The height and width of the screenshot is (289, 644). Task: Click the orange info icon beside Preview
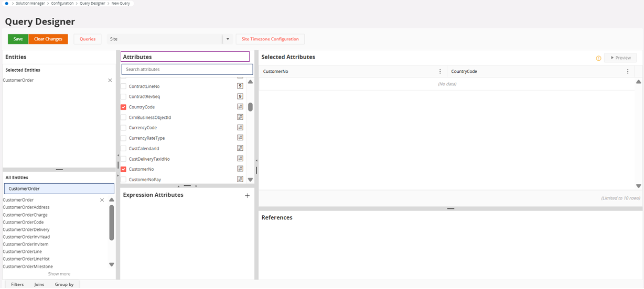598,58
